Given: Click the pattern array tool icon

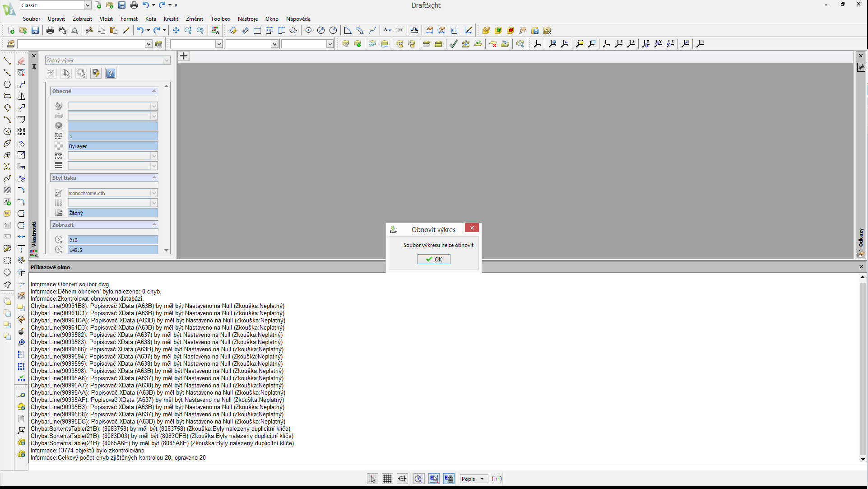Looking at the screenshot, I should (21, 131).
